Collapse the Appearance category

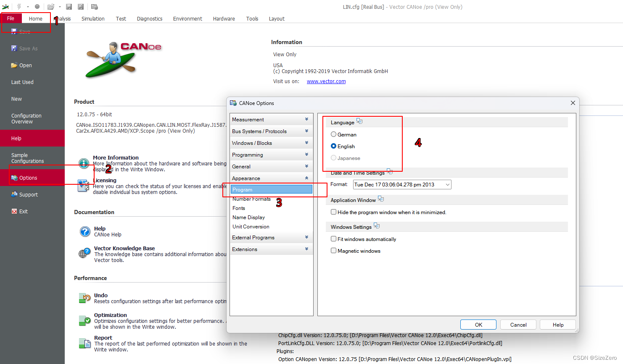point(272,178)
